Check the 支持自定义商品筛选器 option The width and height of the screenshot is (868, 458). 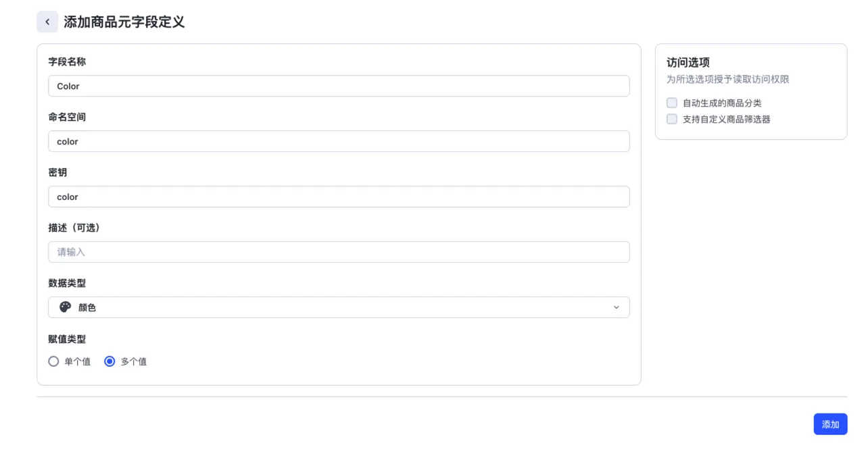[x=672, y=119]
